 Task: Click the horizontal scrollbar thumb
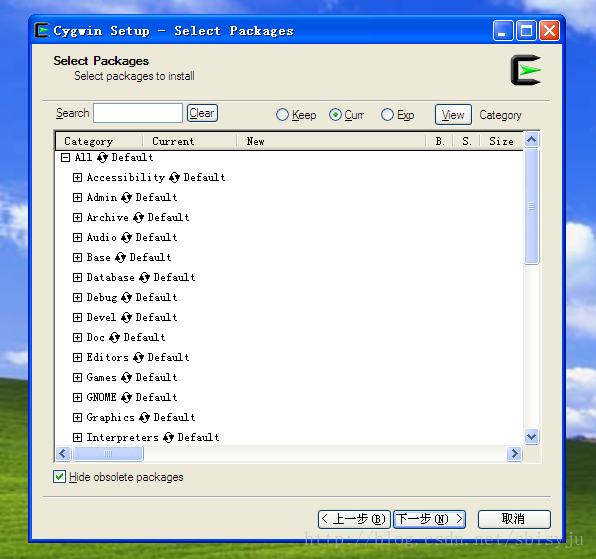pyautogui.click(x=108, y=453)
